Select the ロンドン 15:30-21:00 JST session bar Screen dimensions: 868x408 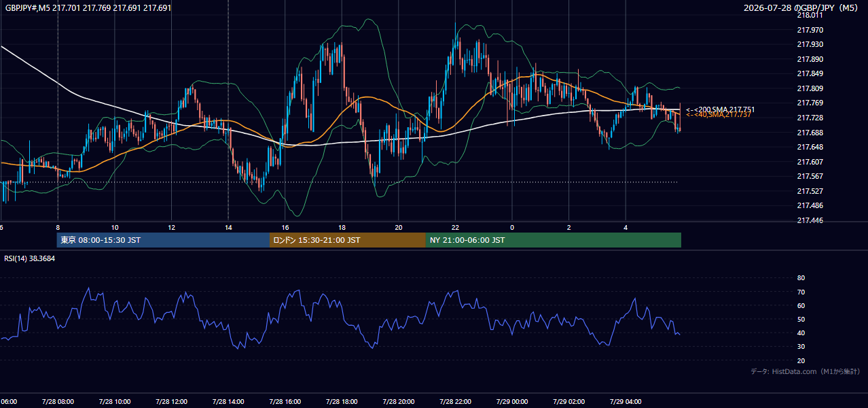pos(348,240)
